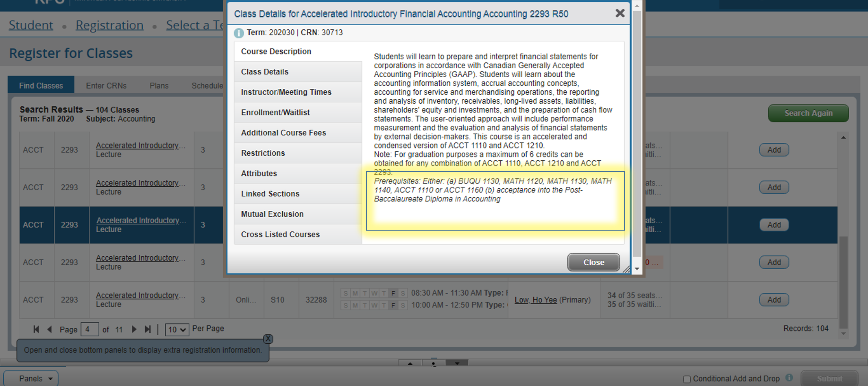The height and width of the screenshot is (386, 868).
Task: Dismiss the bottom panels tooltip with X
Action: pos(268,339)
